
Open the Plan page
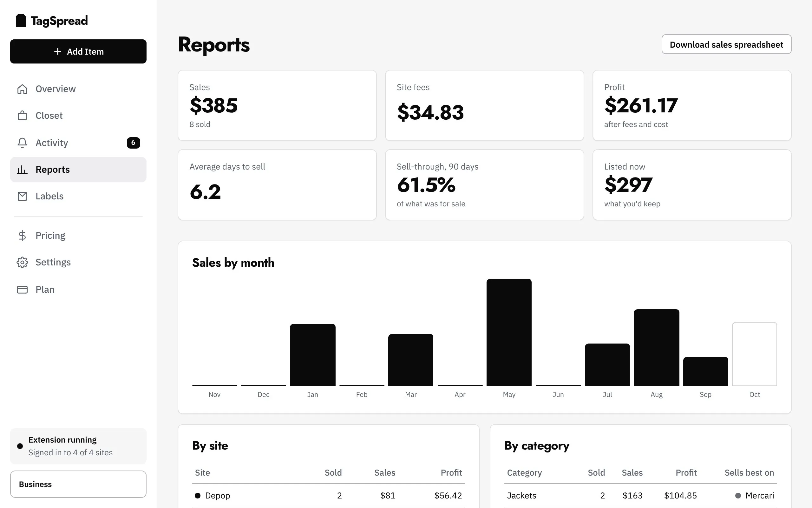click(78, 290)
